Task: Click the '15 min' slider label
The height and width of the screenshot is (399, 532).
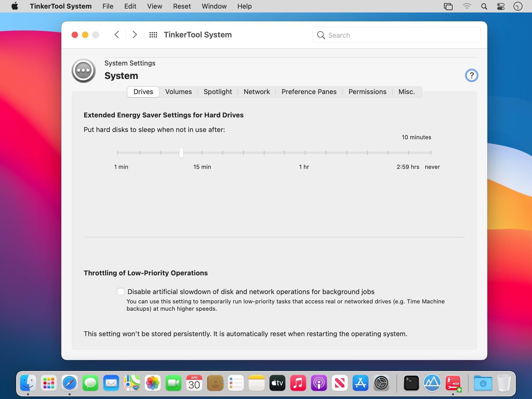Action: point(202,167)
